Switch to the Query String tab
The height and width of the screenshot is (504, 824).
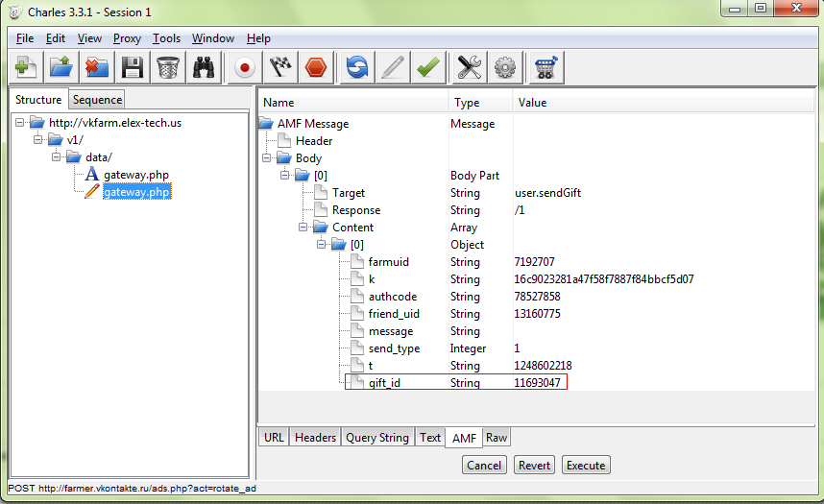tap(377, 437)
